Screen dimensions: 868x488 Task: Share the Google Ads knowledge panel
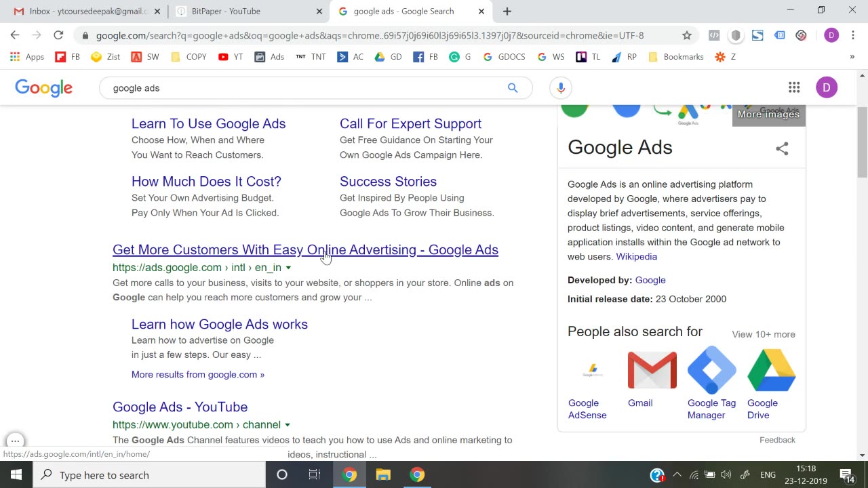782,148
